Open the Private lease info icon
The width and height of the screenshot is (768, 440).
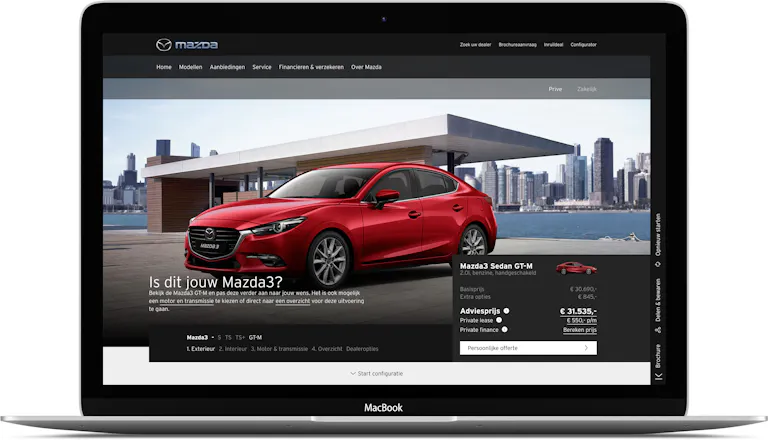point(499,320)
